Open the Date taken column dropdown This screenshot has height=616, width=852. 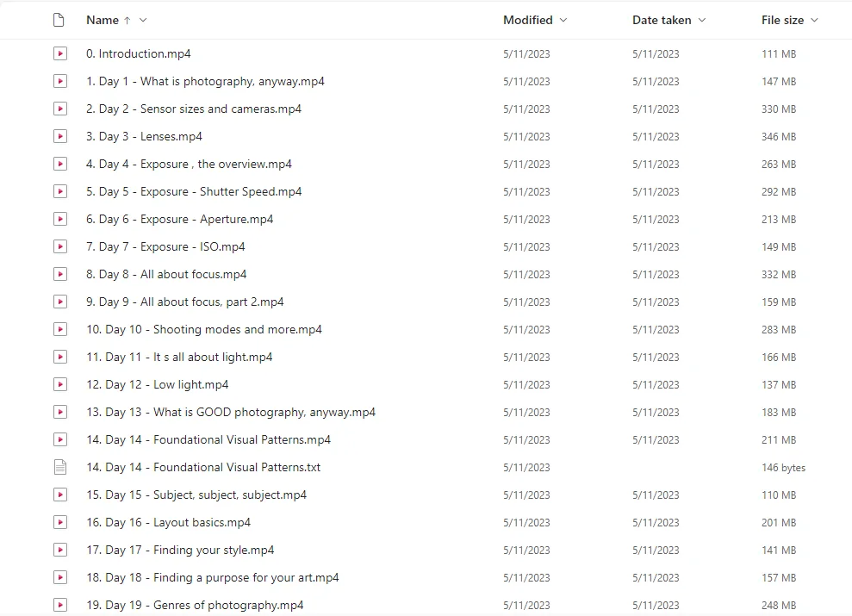[x=701, y=20]
